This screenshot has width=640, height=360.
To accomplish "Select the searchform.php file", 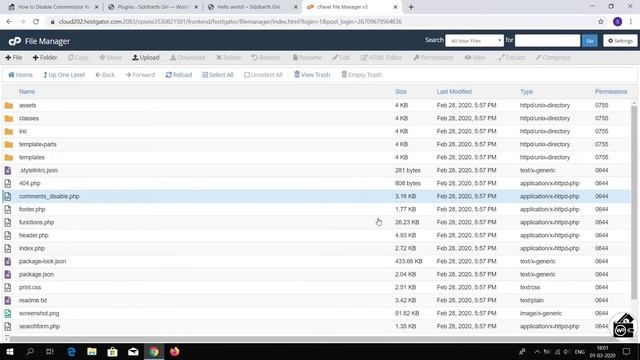I will (39, 327).
